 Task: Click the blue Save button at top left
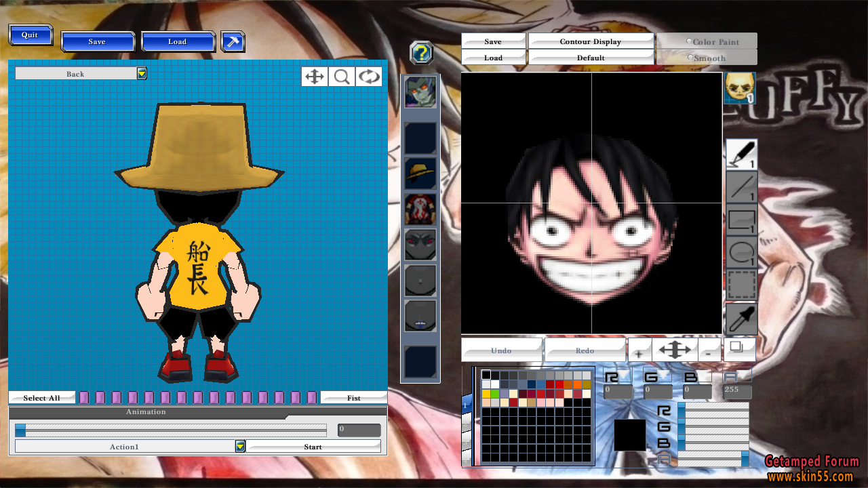(97, 41)
